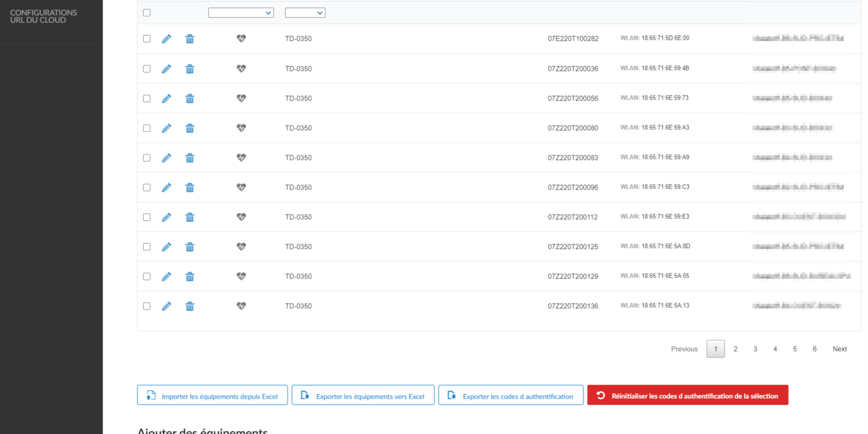Toggle the select-all checkbox in table header
This screenshot has width=868, height=434.
(x=147, y=13)
